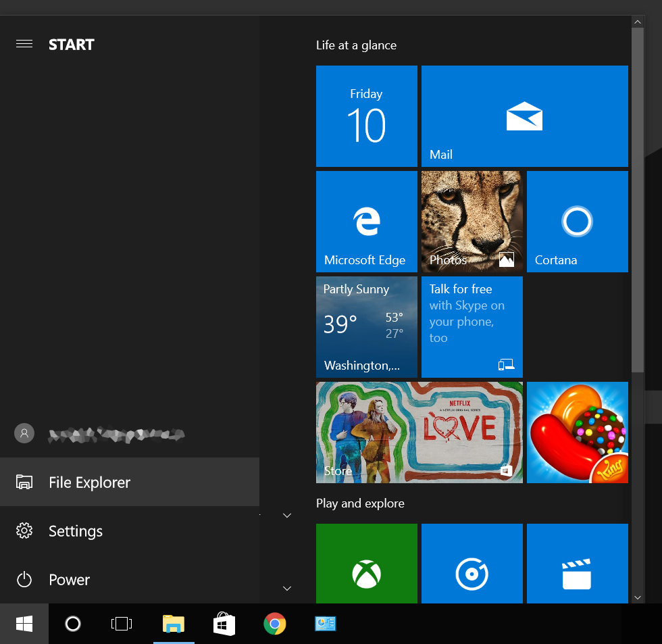Screen dimensions: 662x644
Task: Expand the upper chevron beside the menu list
Action: [287, 515]
